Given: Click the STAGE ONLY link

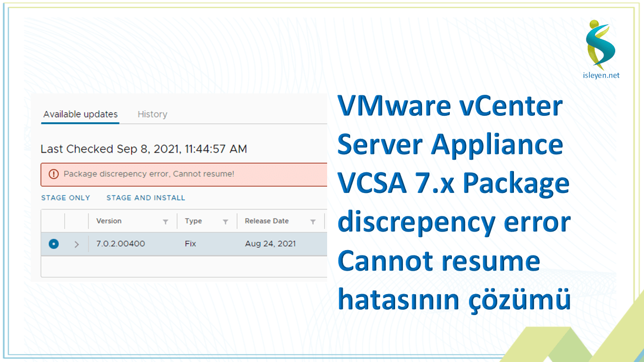Looking at the screenshot, I should 66,198.
